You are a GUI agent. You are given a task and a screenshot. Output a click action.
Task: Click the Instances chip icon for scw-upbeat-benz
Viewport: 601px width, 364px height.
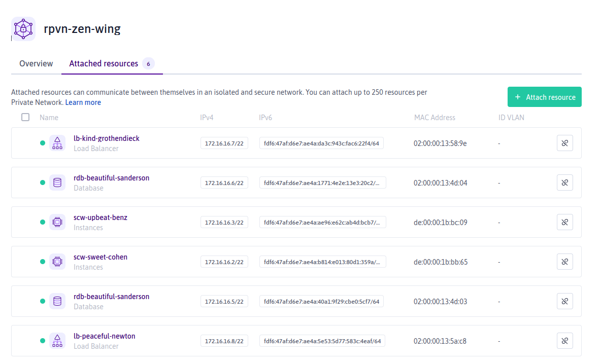(57, 222)
